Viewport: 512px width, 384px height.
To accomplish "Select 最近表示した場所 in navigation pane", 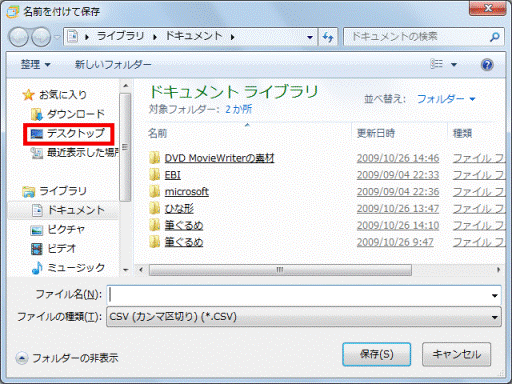I will [83, 153].
